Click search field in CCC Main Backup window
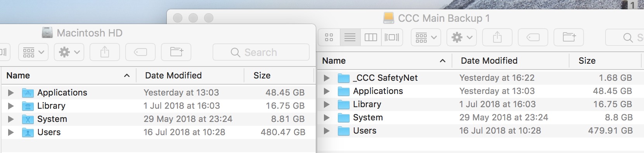Image resolution: width=644 pixels, height=153 pixels. click(x=625, y=37)
